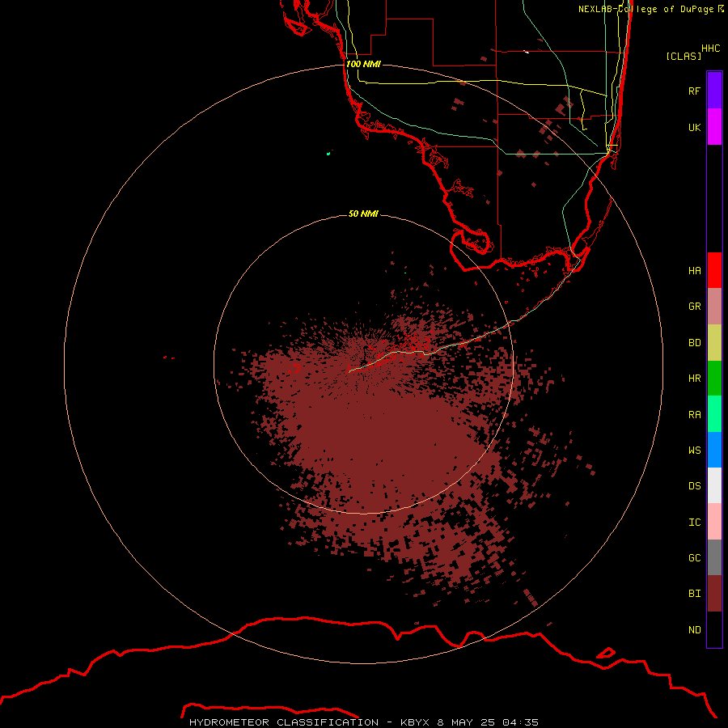Image resolution: width=728 pixels, height=728 pixels.
Task: Click the RF purple legend swatch
Action: [x=714, y=91]
